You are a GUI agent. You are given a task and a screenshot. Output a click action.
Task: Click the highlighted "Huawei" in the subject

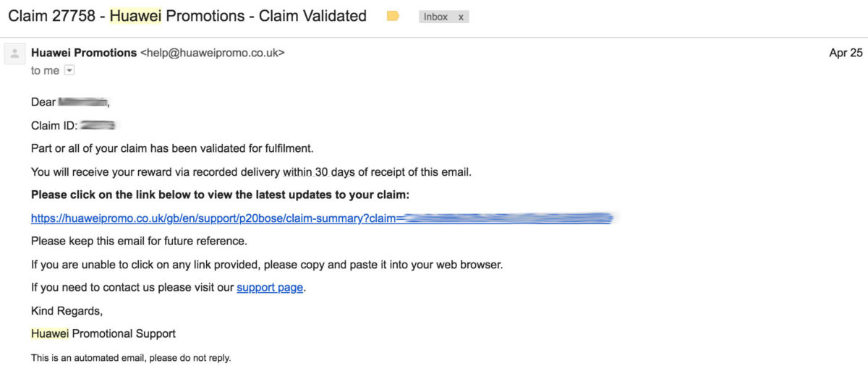[135, 15]
